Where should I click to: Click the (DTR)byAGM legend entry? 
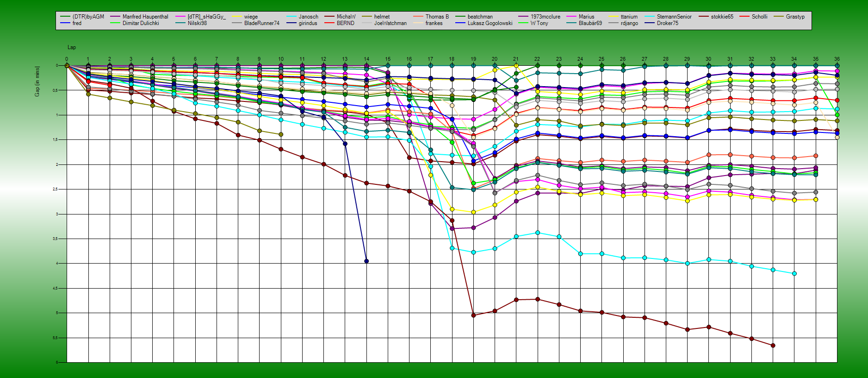pyautogui.click(x=88, y=17)
